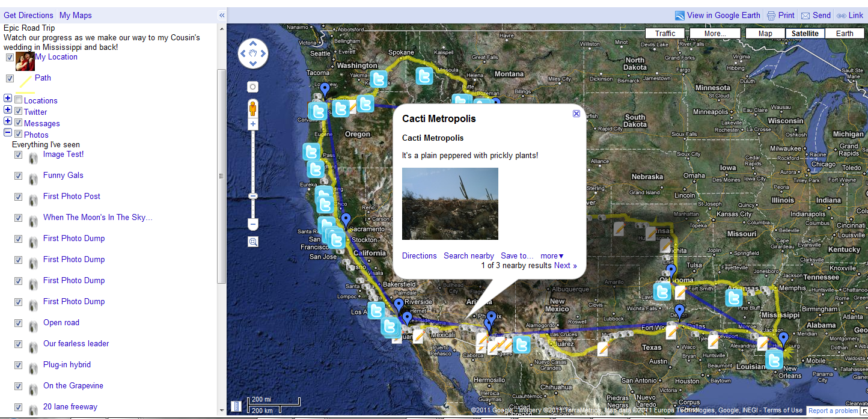Image resolution: width=868 pixels, height=419 pixels.
Task: Toggle the overview map button at bottom right
Action: (864, 411)
